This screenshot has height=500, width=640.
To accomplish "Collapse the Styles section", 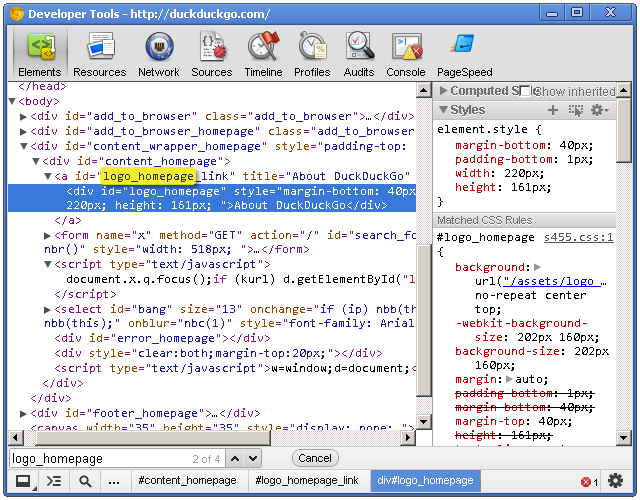I will point(443,110).
